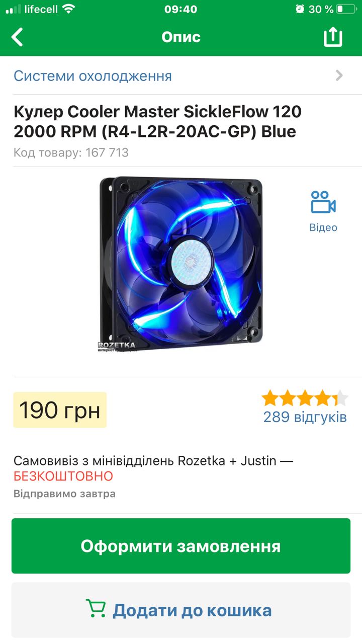Select the Відео label
Image resolution: width=362 pixels, height=644 pixels.
pos(323,227)
